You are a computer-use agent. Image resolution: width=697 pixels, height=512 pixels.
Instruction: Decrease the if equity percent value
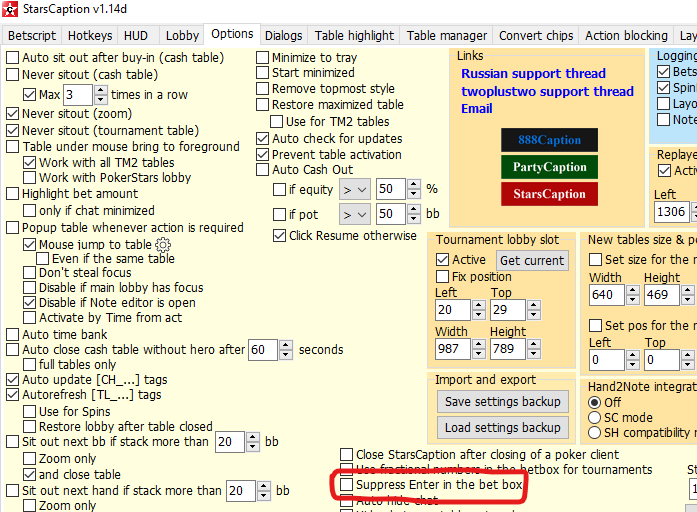[414, 194]
